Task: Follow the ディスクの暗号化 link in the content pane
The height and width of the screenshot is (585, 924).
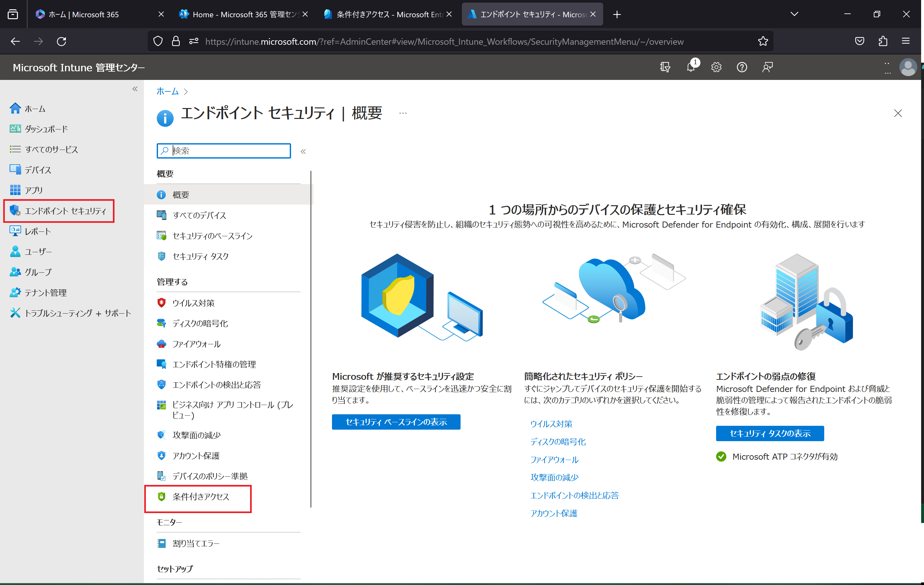Action: pos(557,441)
